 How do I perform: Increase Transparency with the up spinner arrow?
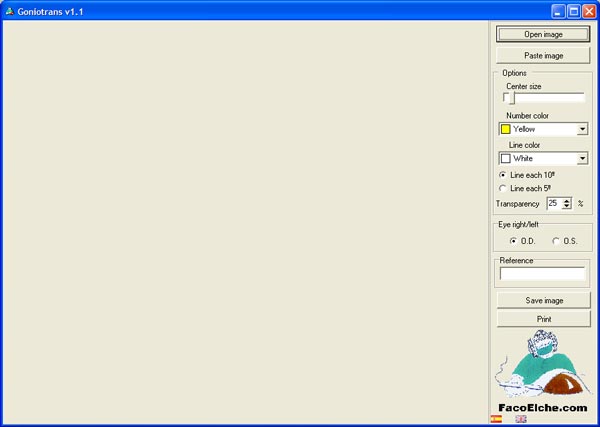567,200
